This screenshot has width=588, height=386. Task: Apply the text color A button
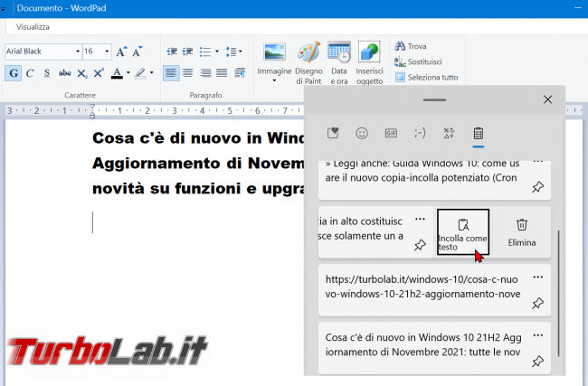click(x=117, y=73)
